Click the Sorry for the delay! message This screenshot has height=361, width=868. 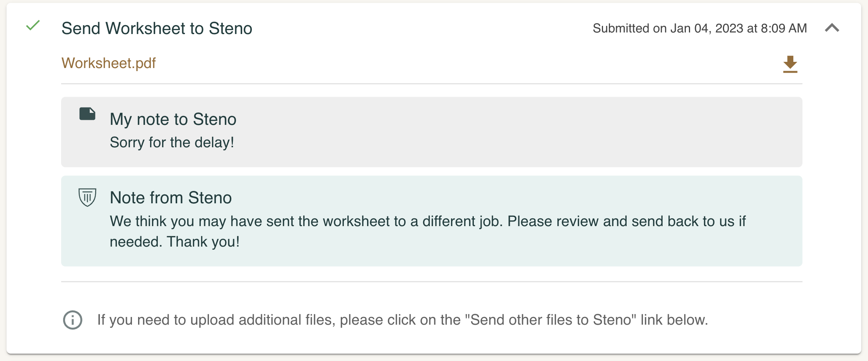172,142
